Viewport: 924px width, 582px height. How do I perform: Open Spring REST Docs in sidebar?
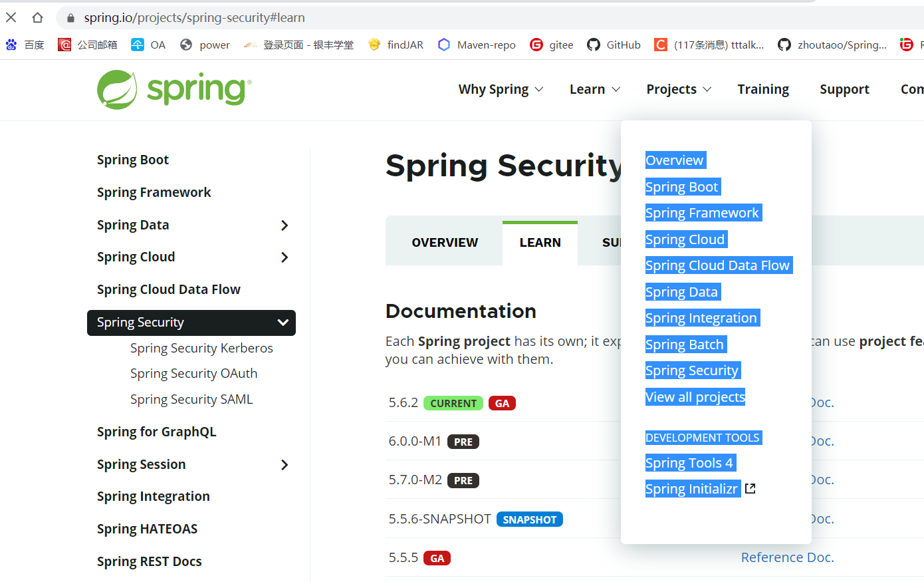(x=149, y=561)
